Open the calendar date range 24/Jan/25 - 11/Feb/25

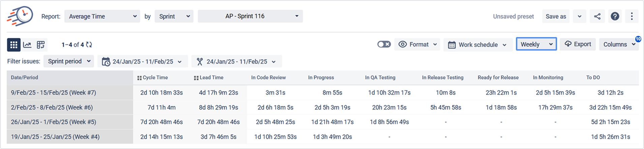pos(143,61)
